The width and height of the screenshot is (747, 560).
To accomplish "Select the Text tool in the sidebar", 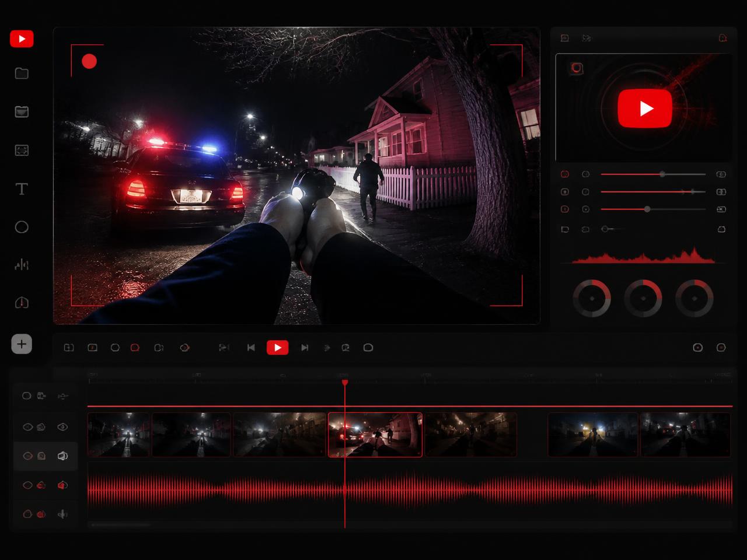I will coord(22,189).
